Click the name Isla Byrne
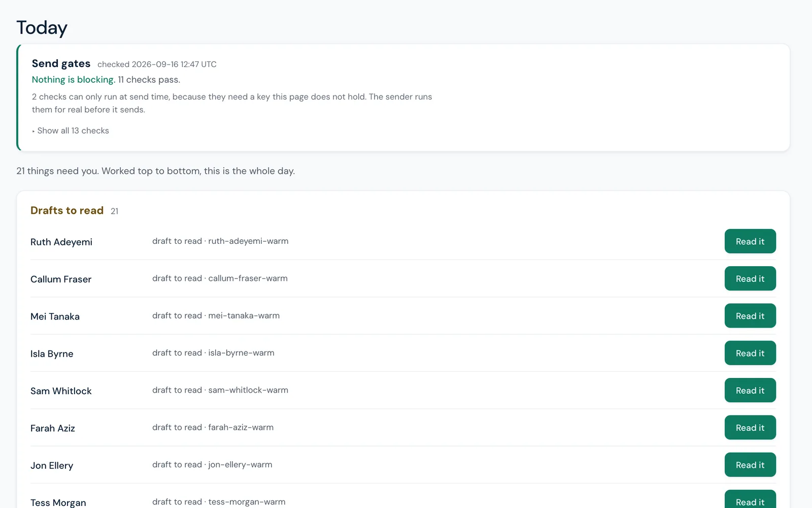The image size is (812, 508). [52, 354]
